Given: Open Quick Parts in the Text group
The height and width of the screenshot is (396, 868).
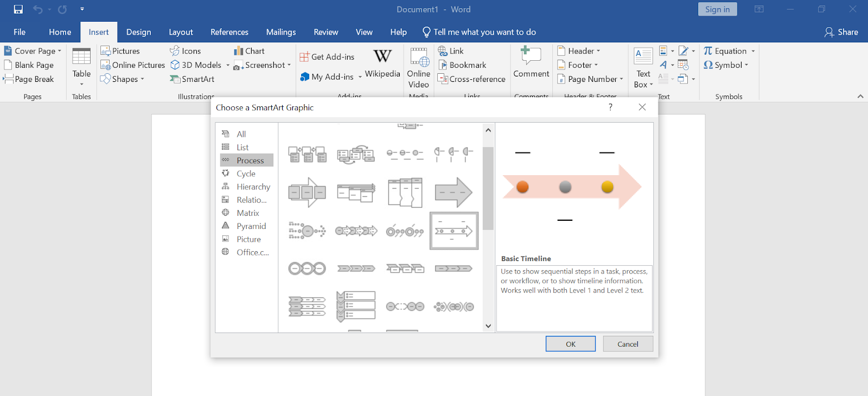Looking at the screenshot, I should 667,51.
